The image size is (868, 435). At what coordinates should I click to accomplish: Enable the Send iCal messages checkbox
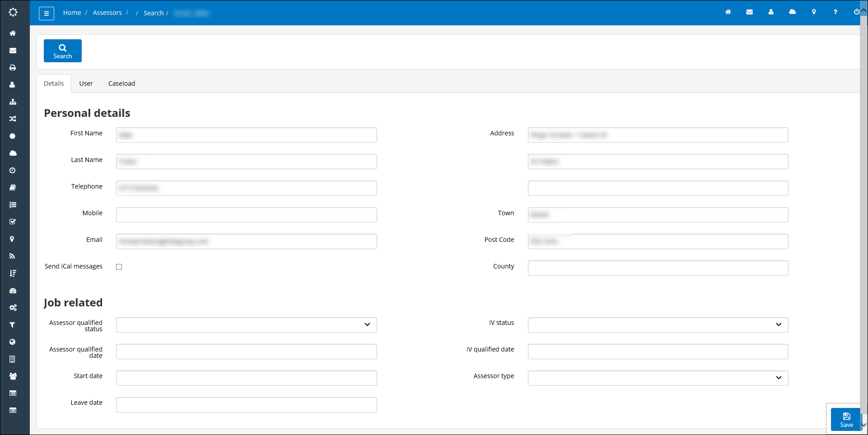coord(119,267)
